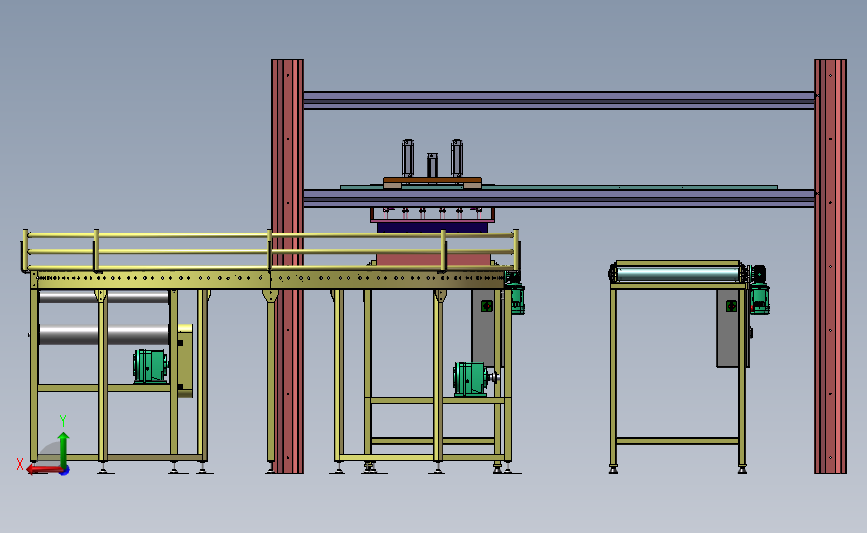Select the upper gray roller in the left frame
The image size is (867, 533).
[104, 297]
